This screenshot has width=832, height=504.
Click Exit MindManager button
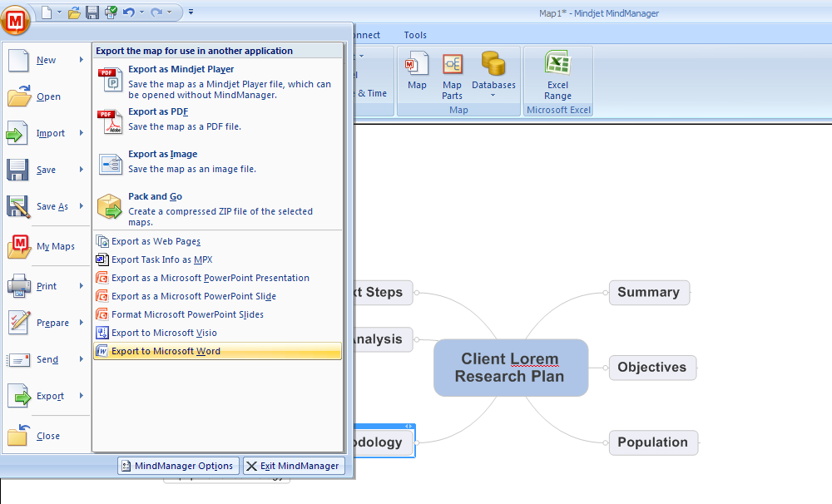(294, 466)
